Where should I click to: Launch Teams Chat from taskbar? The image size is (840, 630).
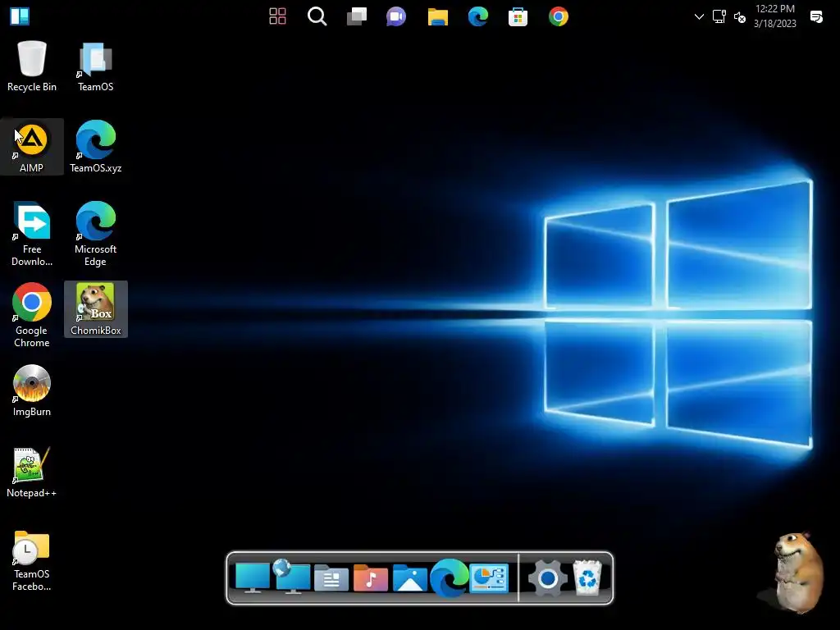(x=396, y=16)
